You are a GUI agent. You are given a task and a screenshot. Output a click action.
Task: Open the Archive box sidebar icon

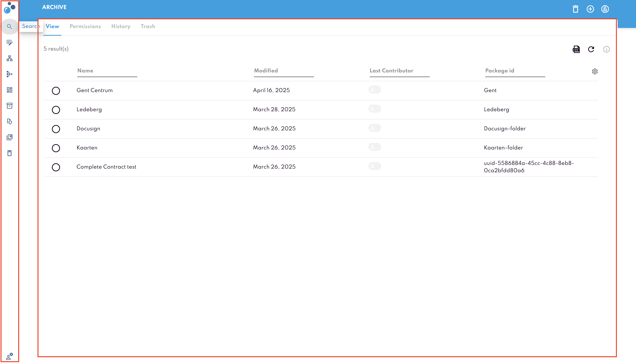(x=10, y=106)
